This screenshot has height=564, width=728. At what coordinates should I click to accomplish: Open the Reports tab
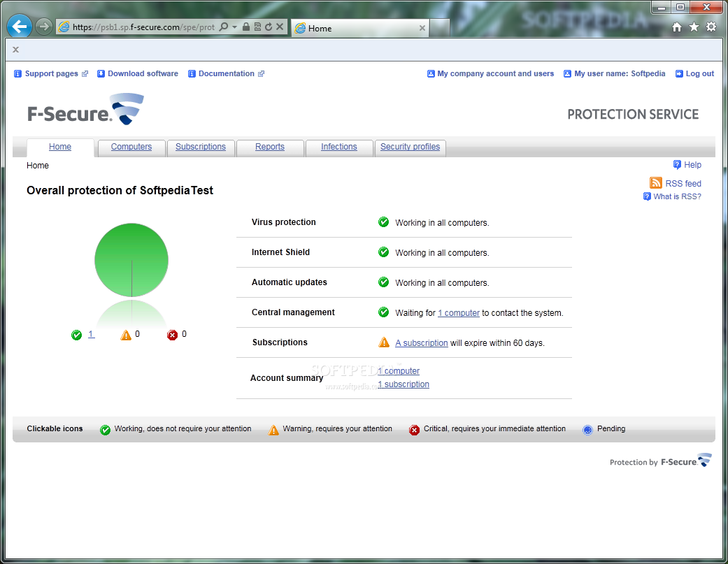tap(270, 147)
